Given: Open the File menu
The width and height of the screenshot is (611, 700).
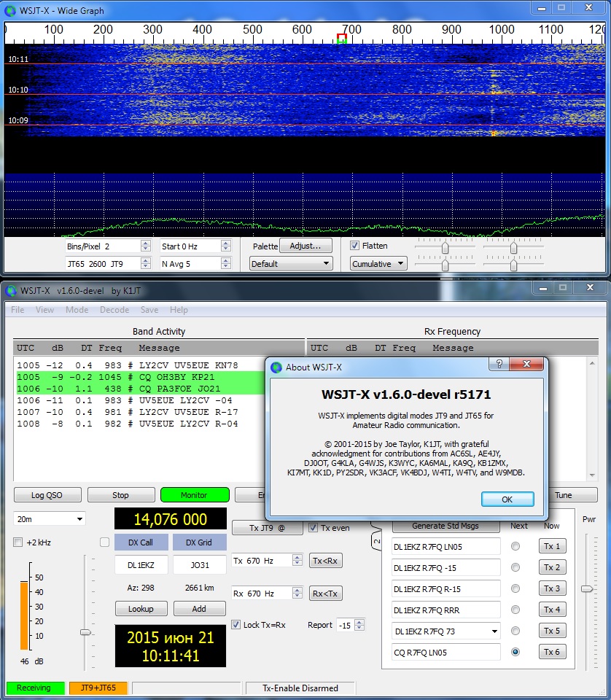Looking at the screenshot, I should 17,310.
